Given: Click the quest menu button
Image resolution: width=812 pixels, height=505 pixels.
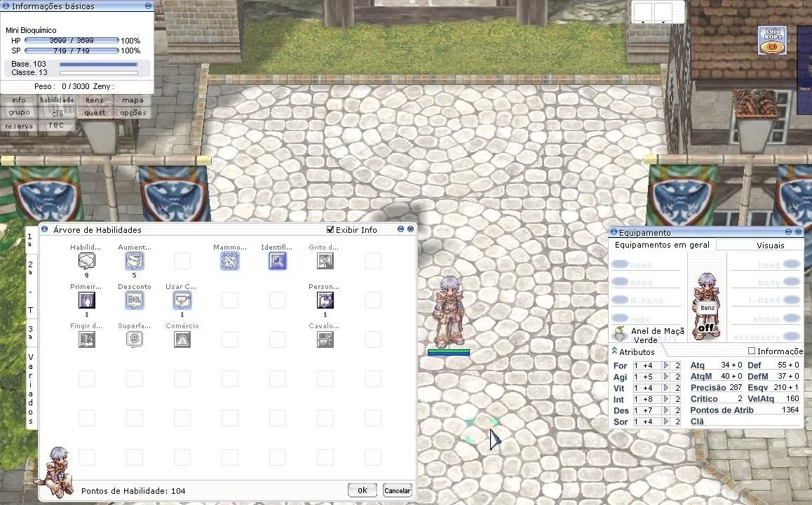Looking at the screenshot, I should pyautogui.click(x=95, y=112).
